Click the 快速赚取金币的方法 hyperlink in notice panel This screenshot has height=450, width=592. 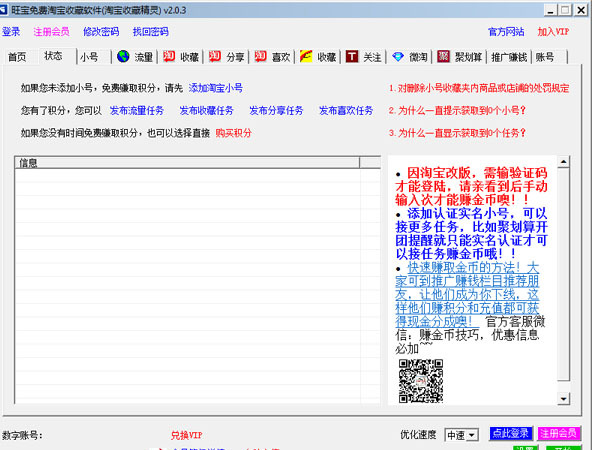point(467,294)
